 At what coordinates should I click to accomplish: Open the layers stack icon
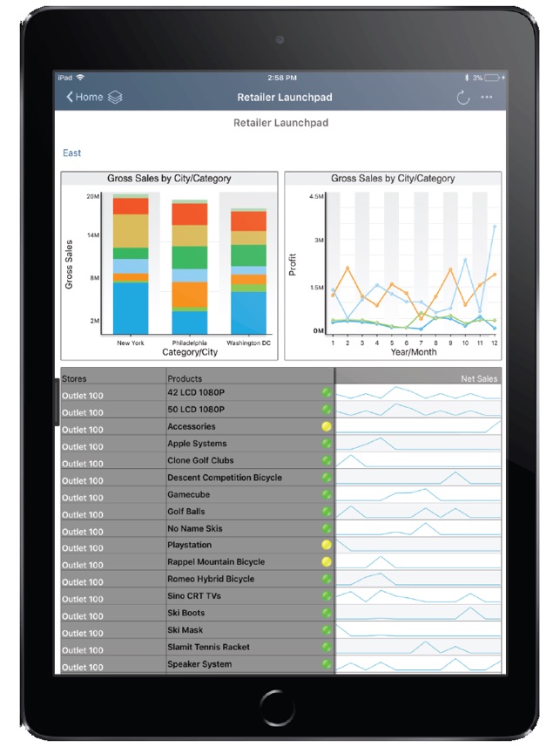point(115,97)
